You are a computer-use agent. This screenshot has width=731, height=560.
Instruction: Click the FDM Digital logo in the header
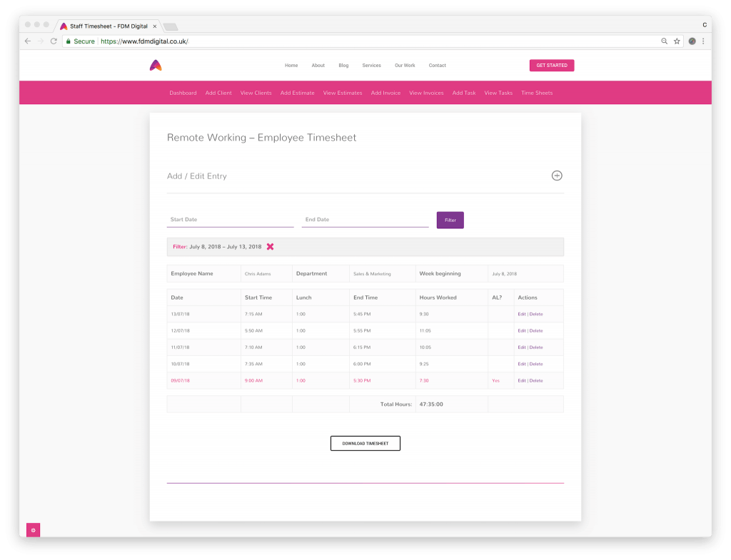click(x=156, y=65)
